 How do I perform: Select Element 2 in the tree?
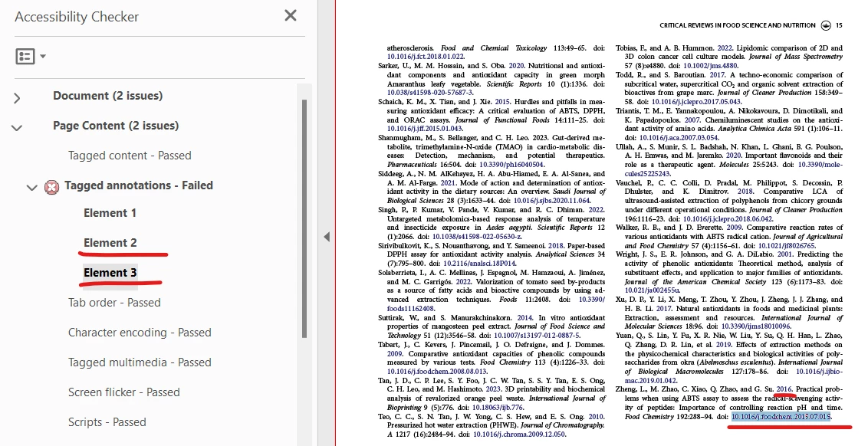(x=110, y=243)
